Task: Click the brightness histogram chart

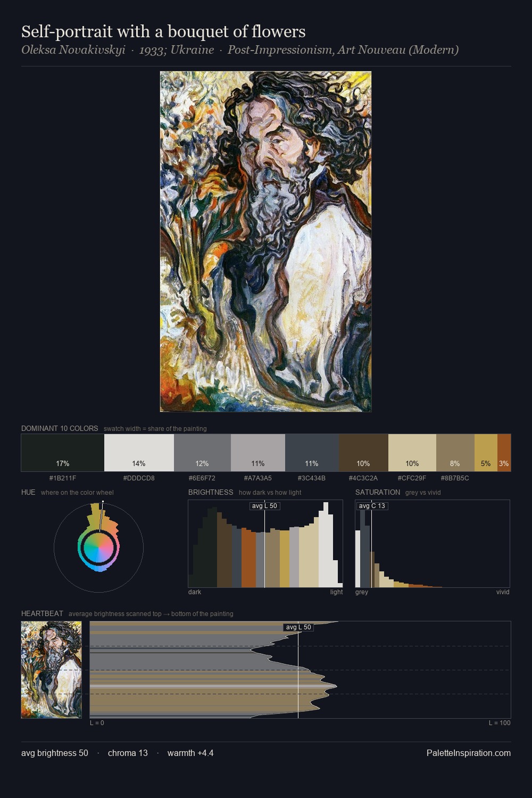Action: click(265, 544)
